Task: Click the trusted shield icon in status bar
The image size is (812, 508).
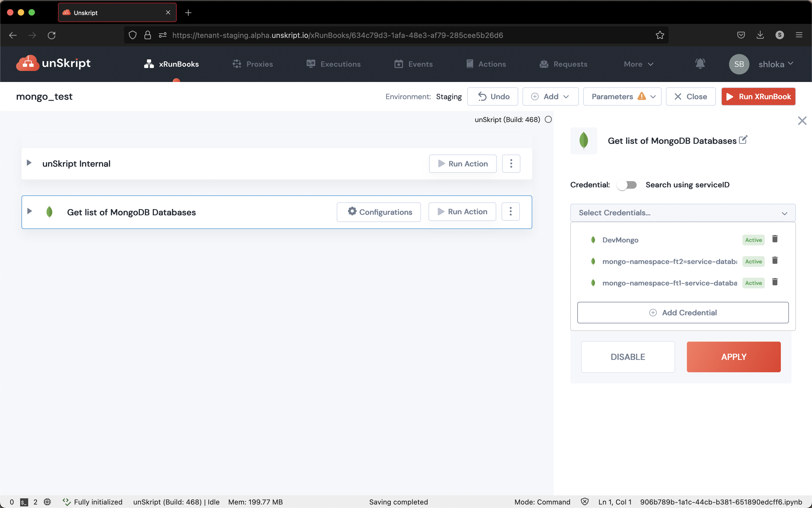Action: [585, 502]
